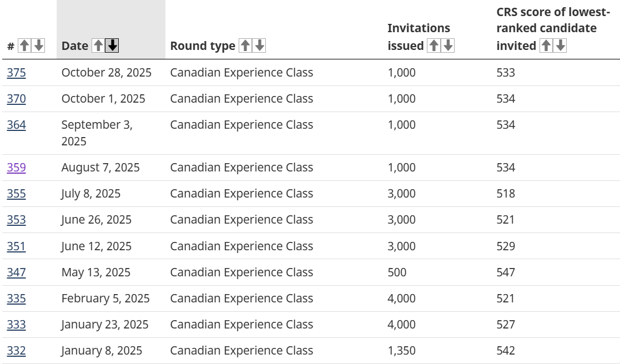Sort CRS score column ascending
Viewport: 620px width, 364px height.
[546, 46]
